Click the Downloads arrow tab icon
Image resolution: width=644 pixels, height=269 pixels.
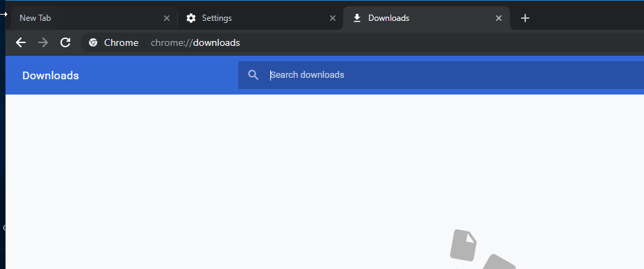tap(357, 18)
